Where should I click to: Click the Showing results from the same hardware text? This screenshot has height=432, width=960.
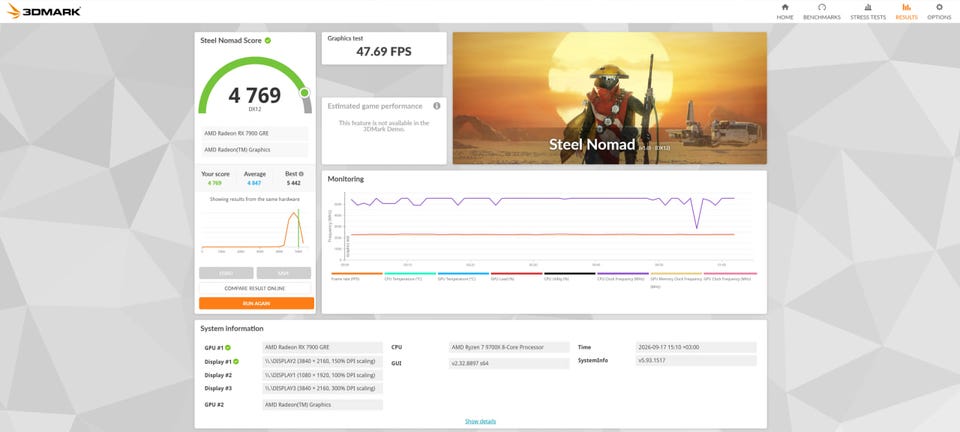255,199
